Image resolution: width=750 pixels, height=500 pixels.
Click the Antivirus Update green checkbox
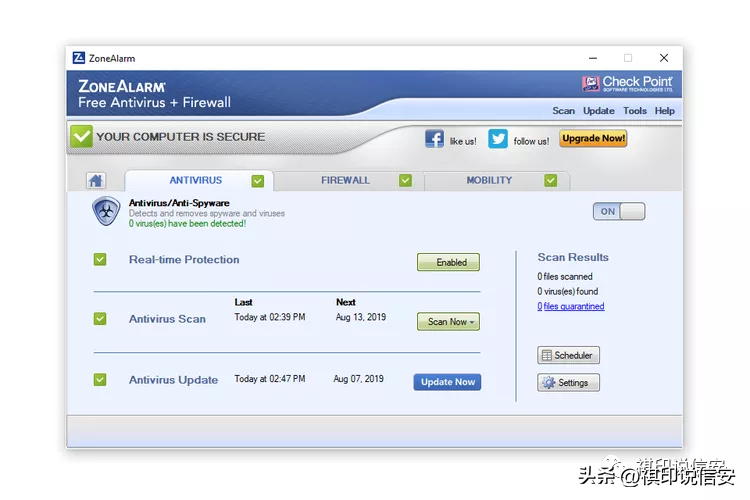[100, 380]
